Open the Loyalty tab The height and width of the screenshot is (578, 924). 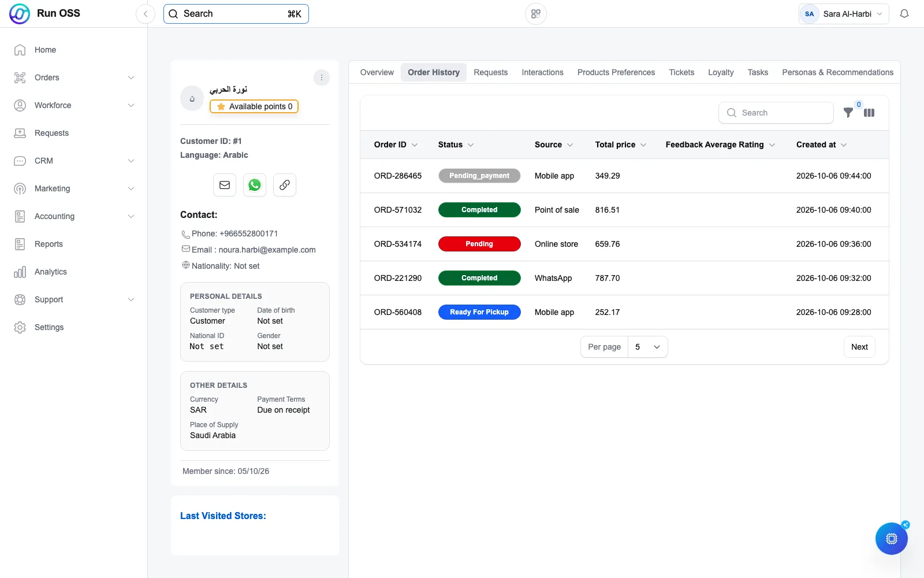point(721,72)
